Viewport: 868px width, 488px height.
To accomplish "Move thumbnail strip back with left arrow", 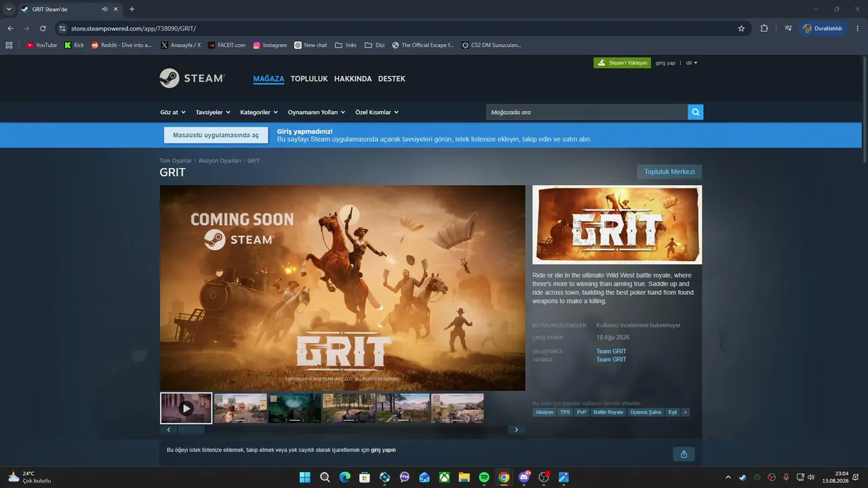I will pyautogui.click(x=168, y=430).
